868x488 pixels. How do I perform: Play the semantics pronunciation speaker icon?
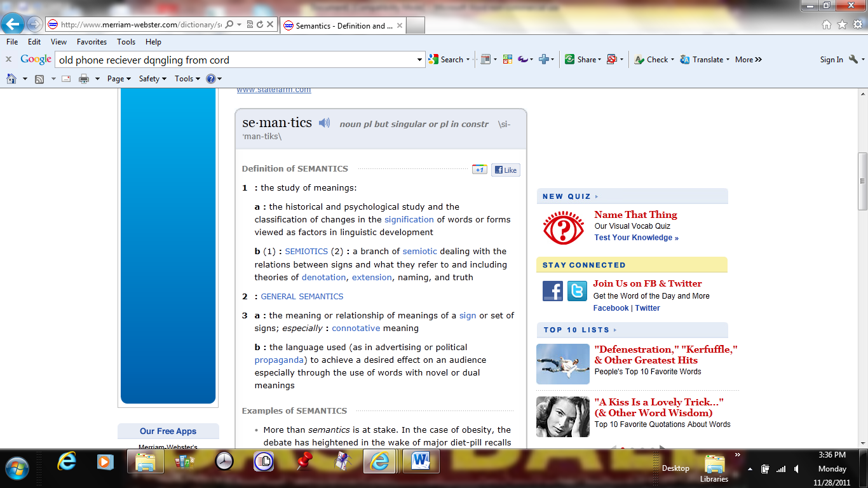coord(324,123)
